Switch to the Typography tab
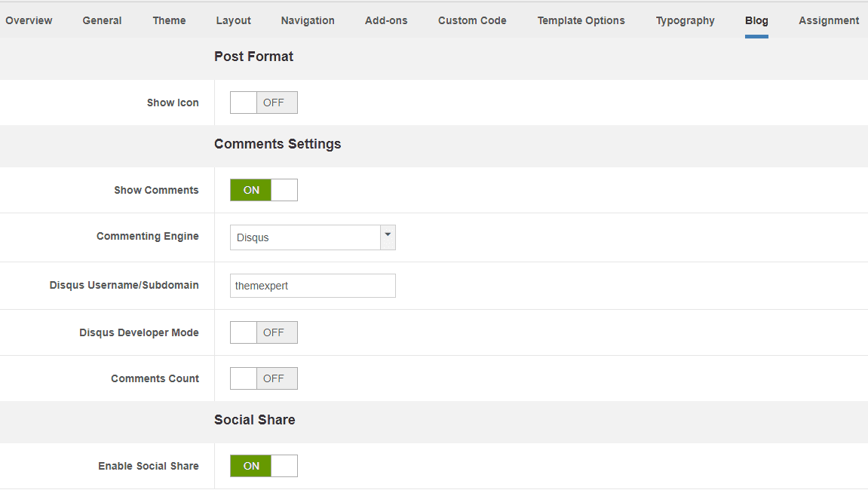The width and height of the screenshot is (868, 493). [x=685, y=20]
